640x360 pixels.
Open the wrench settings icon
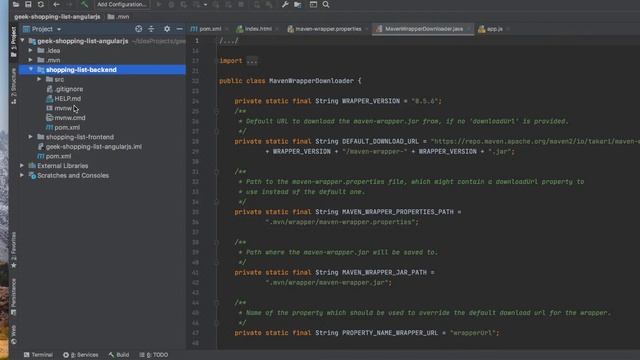coord(285,4)
